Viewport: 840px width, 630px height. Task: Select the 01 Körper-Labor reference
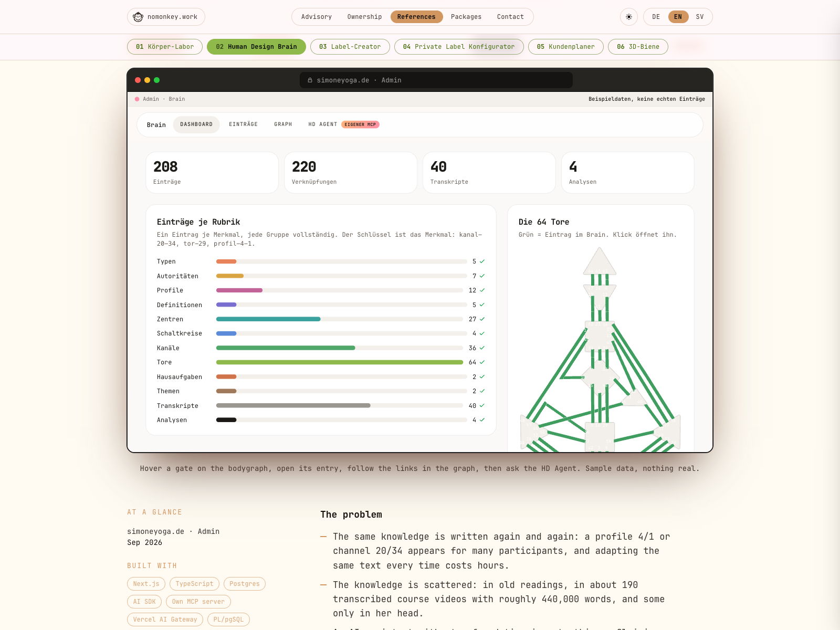coord(165,47)
